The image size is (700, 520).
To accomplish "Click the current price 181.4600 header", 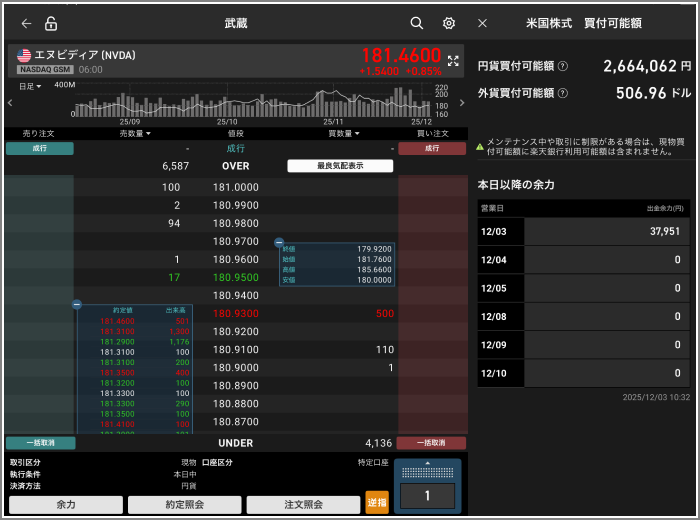I will click(401, 56).
